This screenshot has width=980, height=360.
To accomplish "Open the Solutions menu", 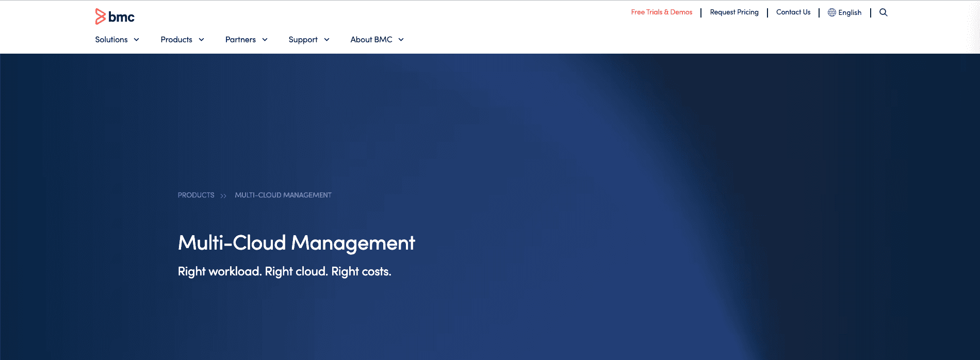I will [111, 40].
